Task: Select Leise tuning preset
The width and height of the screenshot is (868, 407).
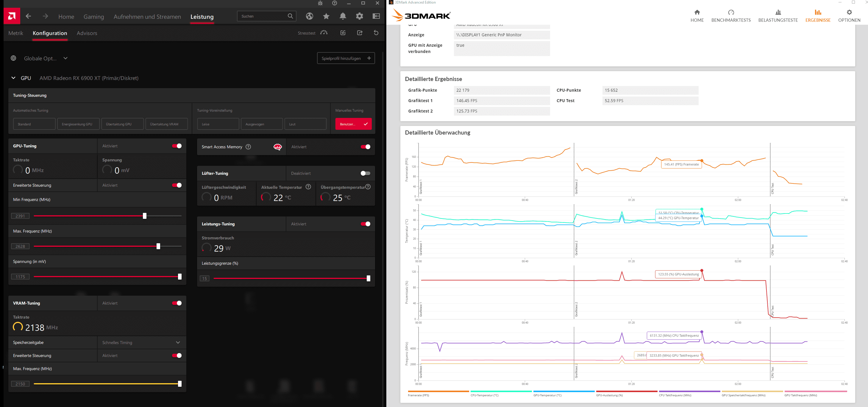Action: [x=218, y=124]
